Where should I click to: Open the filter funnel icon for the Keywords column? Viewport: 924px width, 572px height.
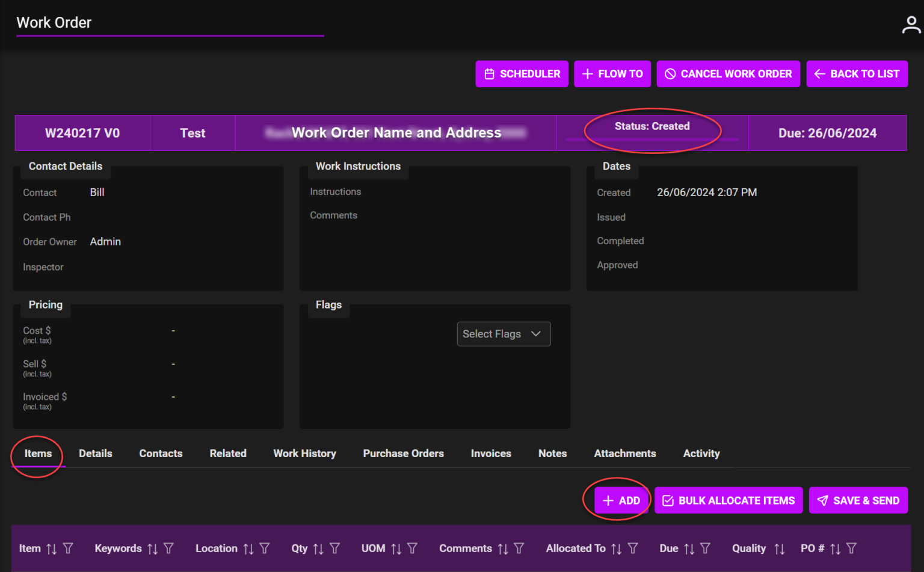click(x=170, y=548)
